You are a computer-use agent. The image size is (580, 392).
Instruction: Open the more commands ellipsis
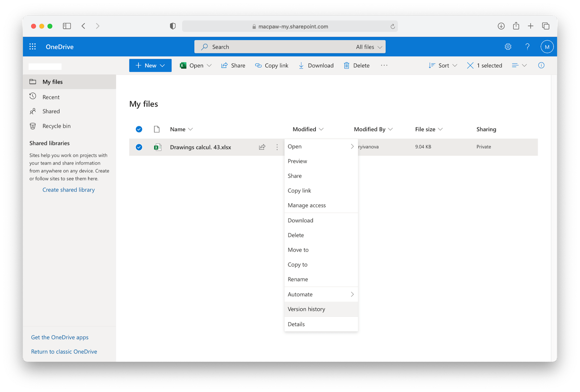click(384, 65)
